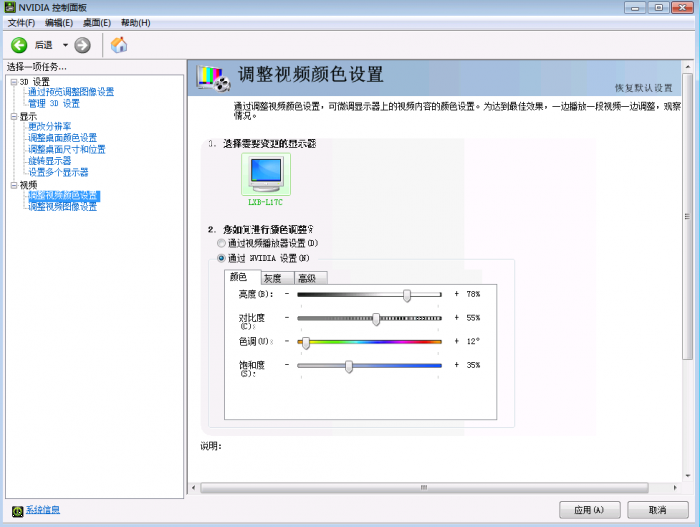Screen dimensions: 700x527
Task: Switch to the 颜色 tab
Action: coord(242,277)
